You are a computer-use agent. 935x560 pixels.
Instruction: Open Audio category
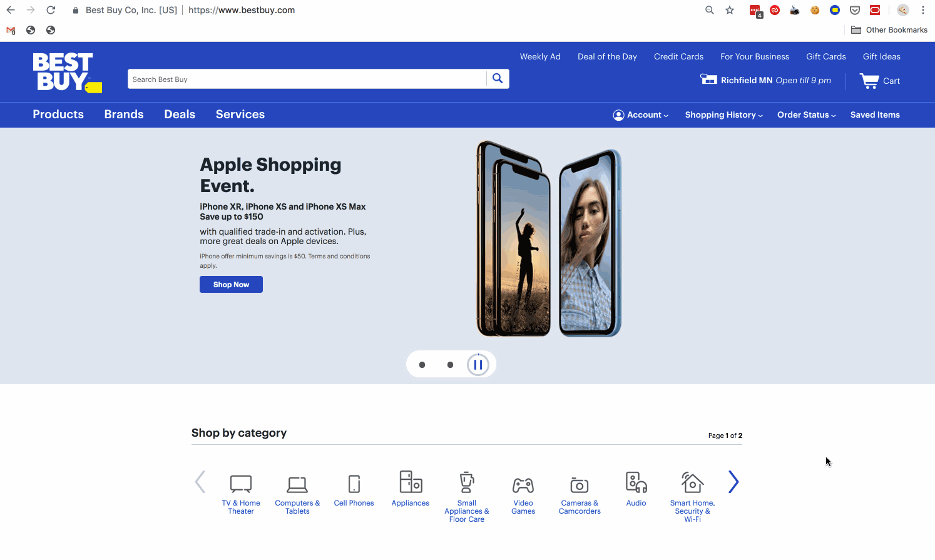(636, 489)
